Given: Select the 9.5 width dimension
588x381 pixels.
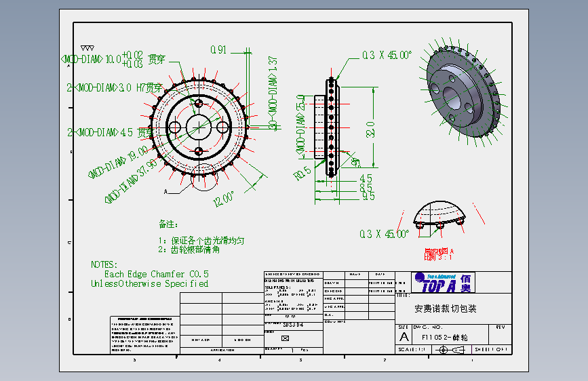Looking at the screenshot, I should click(368, 196).
